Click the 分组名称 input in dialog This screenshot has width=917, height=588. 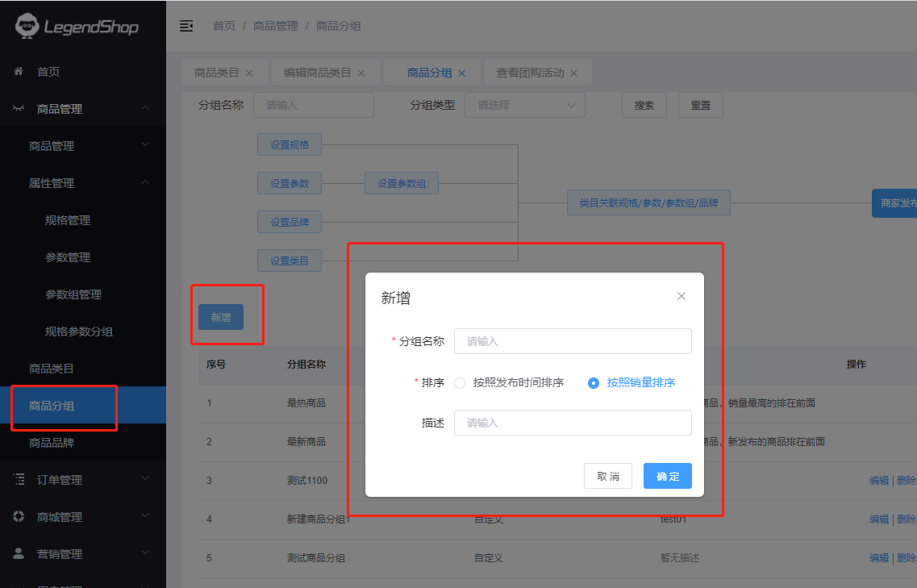coord(573,341)
